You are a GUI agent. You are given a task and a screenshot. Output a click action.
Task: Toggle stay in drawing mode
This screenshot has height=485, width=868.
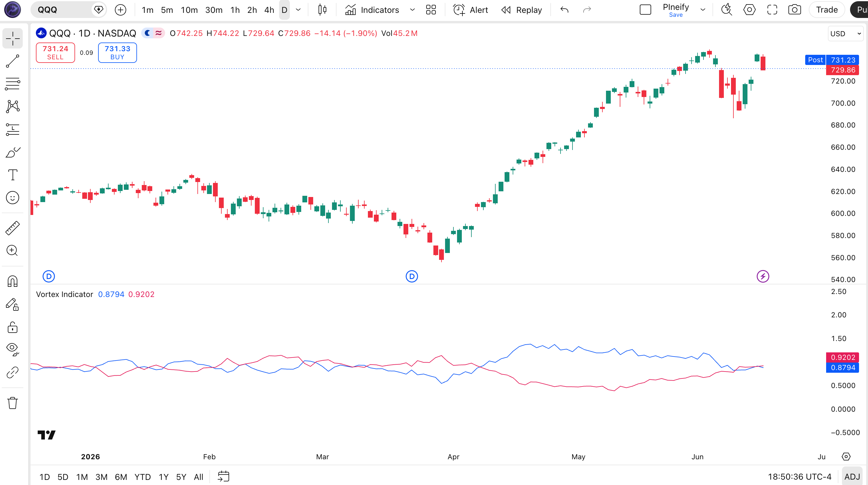tap(13, 304)
